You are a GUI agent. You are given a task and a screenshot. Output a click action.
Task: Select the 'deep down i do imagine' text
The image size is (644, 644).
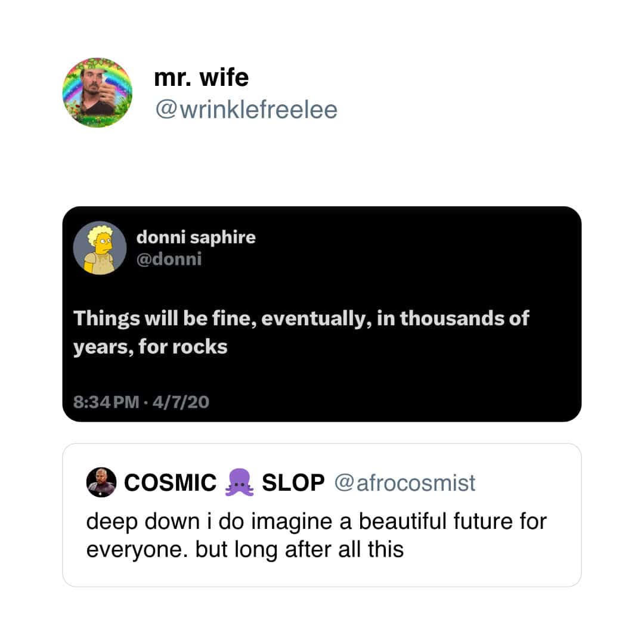click(x=316, y=535)
